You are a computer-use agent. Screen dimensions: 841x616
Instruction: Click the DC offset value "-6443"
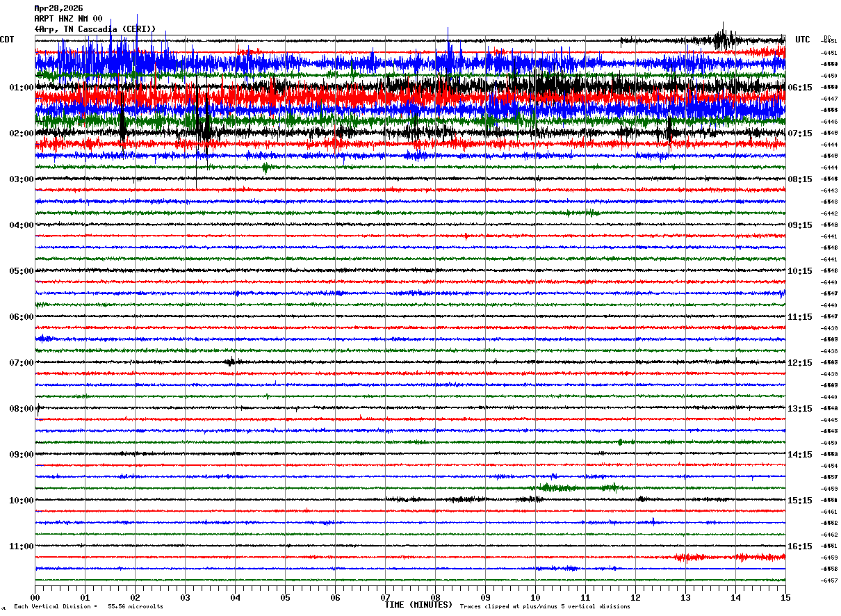[x=828, y=191]
